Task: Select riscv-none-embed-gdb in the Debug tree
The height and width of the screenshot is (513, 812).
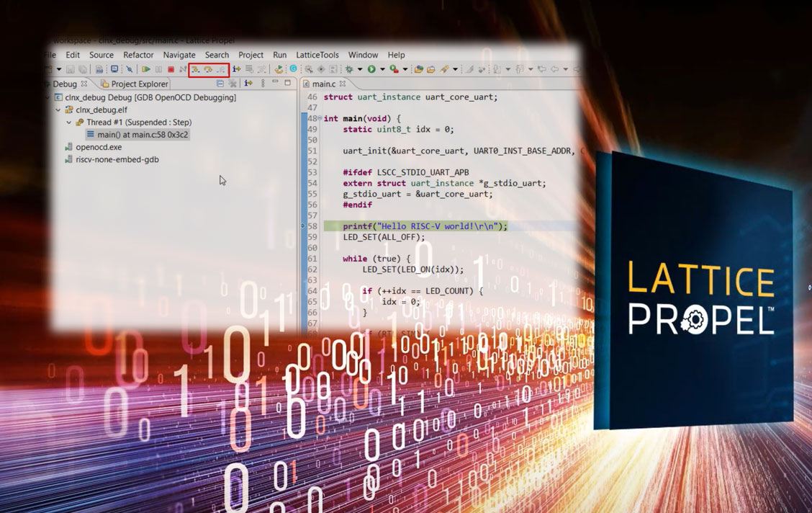Action: [112, 160]
